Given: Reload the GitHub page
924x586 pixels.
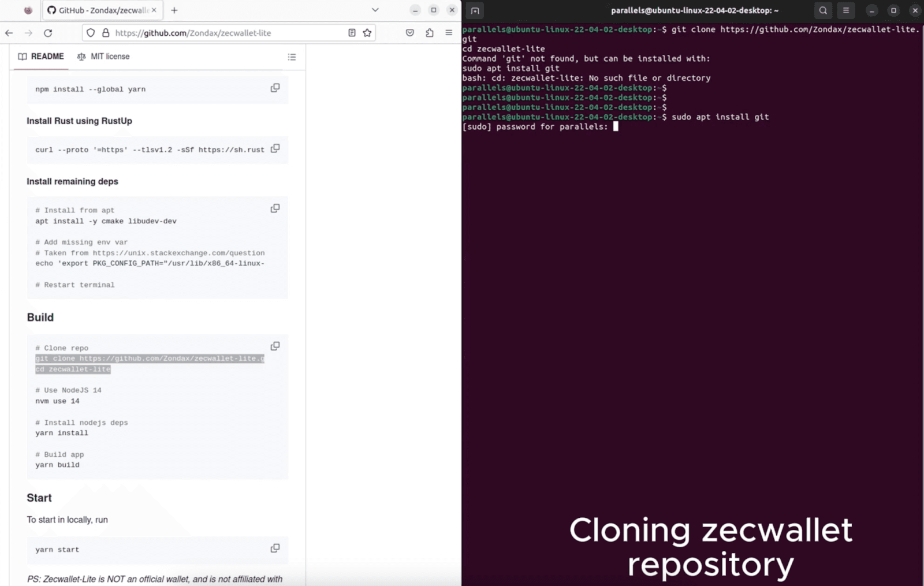Looking at the screenshot, I should 48,33.
